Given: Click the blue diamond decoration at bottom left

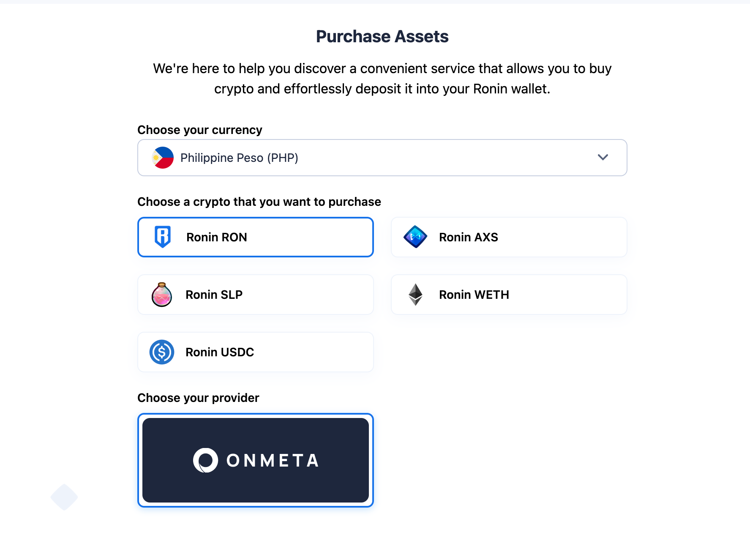Looking at the screenshot, I should click(x=64, y=497).
